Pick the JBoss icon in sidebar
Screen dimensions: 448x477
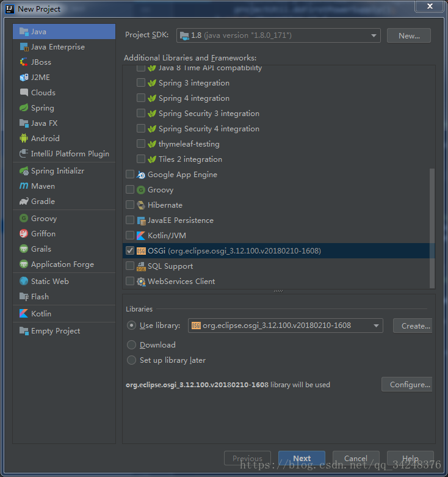pyautogui.click(x=24, y=62)
